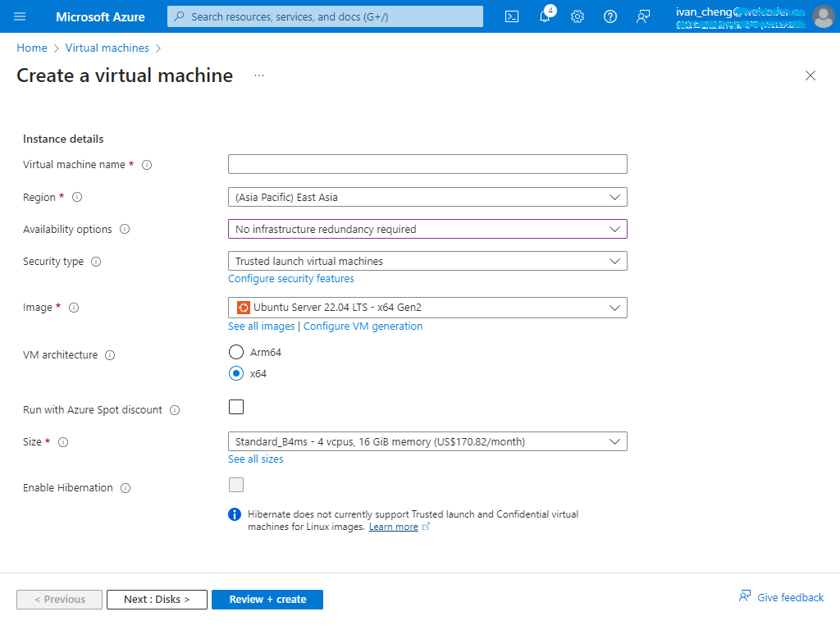This screenshot has width=840, height=630.
Task: Show info for VM architecture
Action: click(x=110, y=355)
